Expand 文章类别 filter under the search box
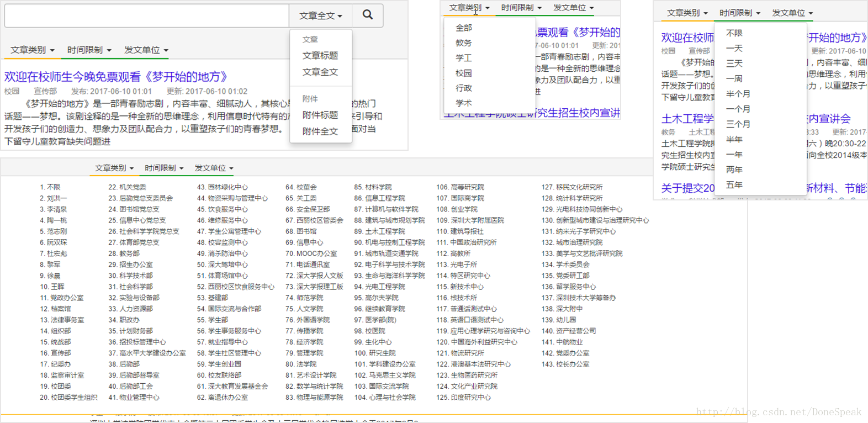Screen dimensions: 868x423 coord(33,50)
